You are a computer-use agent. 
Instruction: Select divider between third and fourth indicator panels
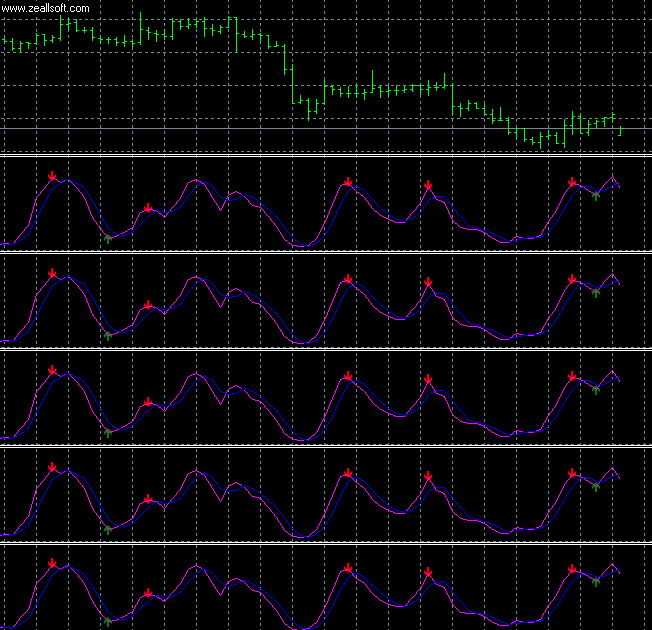(326, 445)
